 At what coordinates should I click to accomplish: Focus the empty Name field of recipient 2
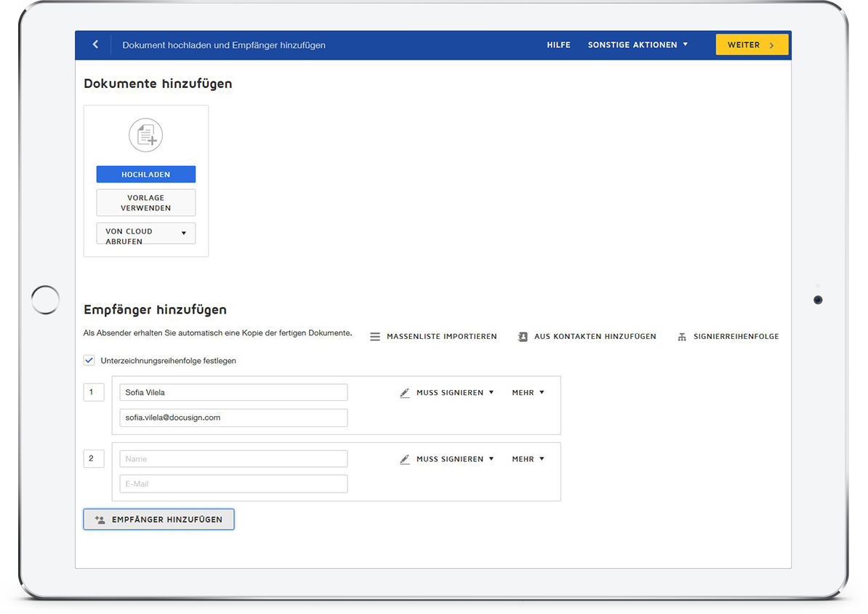coord(233,459)
